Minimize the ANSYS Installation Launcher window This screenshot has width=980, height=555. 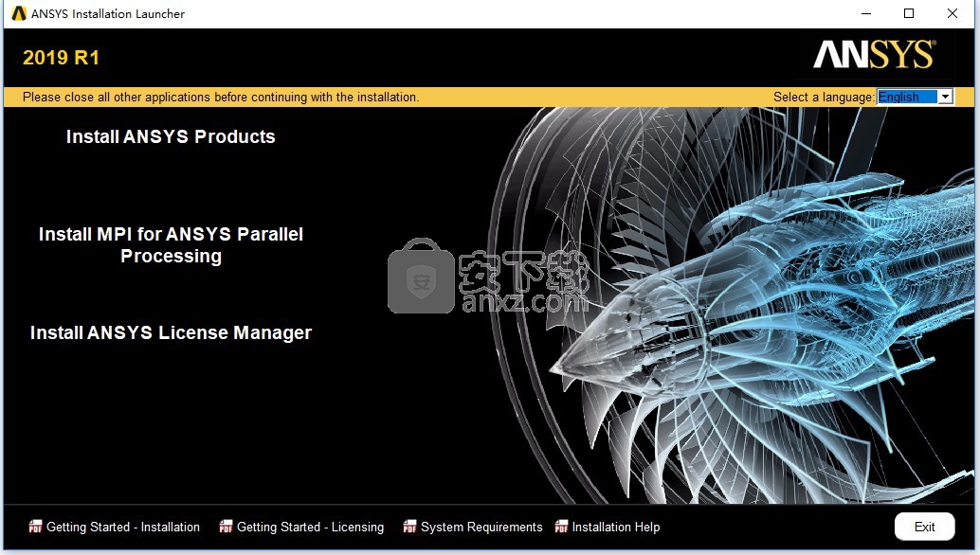pos(866,14)
